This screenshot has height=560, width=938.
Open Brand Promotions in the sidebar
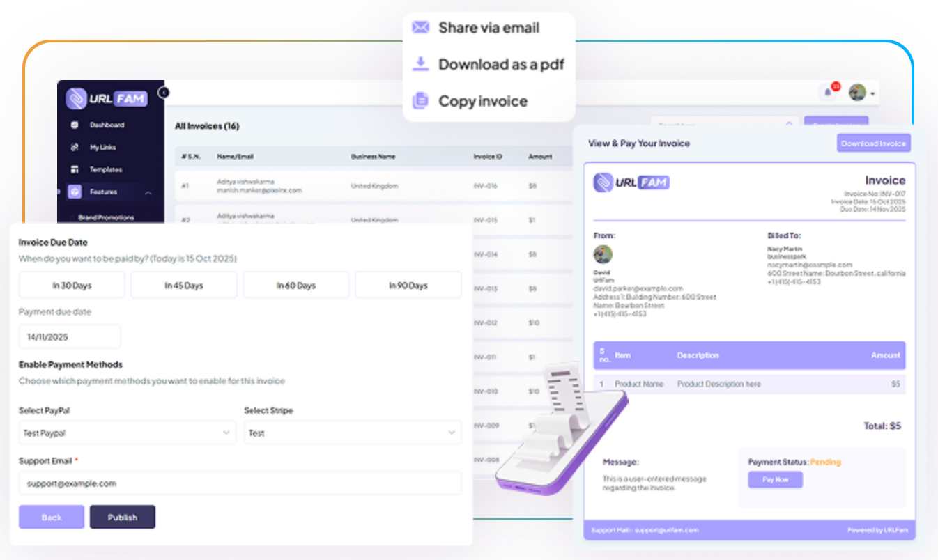coord(106,217)
